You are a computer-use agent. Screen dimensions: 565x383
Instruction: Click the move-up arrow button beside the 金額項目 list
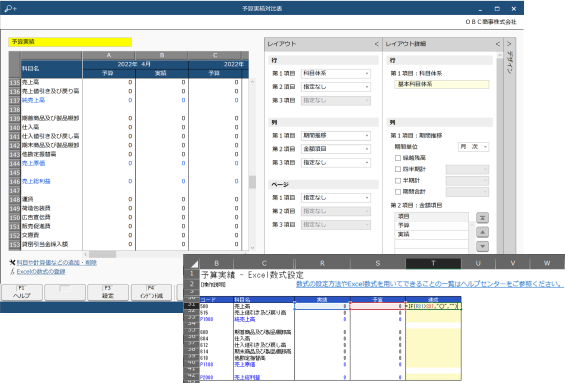[482, 232]
